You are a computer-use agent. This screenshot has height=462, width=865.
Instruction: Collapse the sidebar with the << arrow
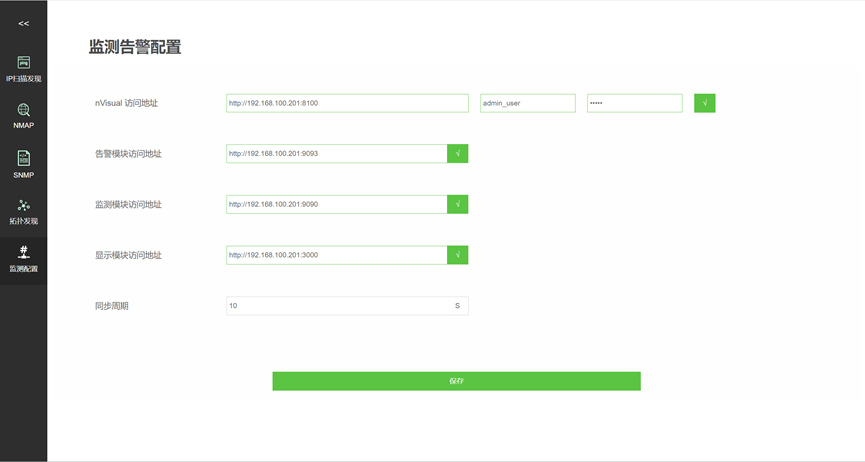[x=24, y=23]
